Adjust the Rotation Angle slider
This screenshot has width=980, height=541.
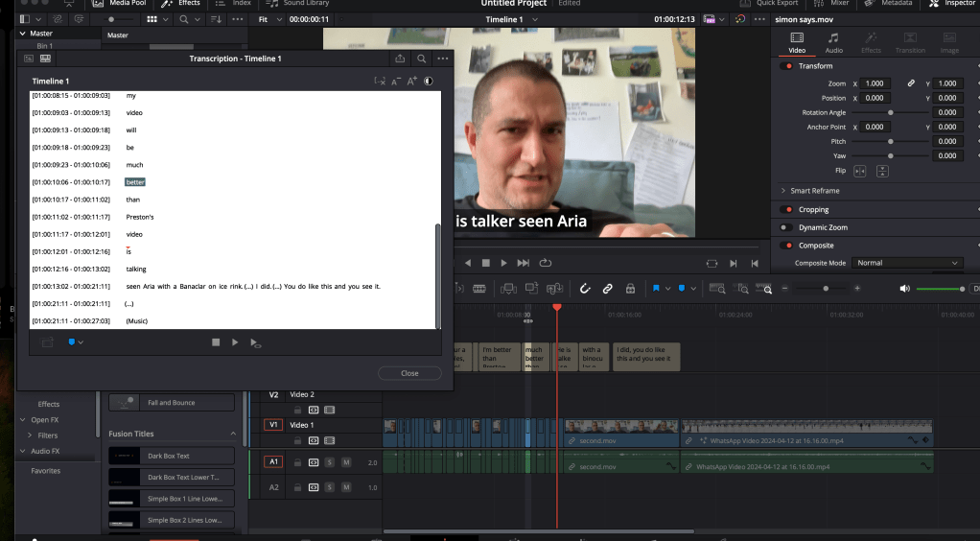(890, 112)
